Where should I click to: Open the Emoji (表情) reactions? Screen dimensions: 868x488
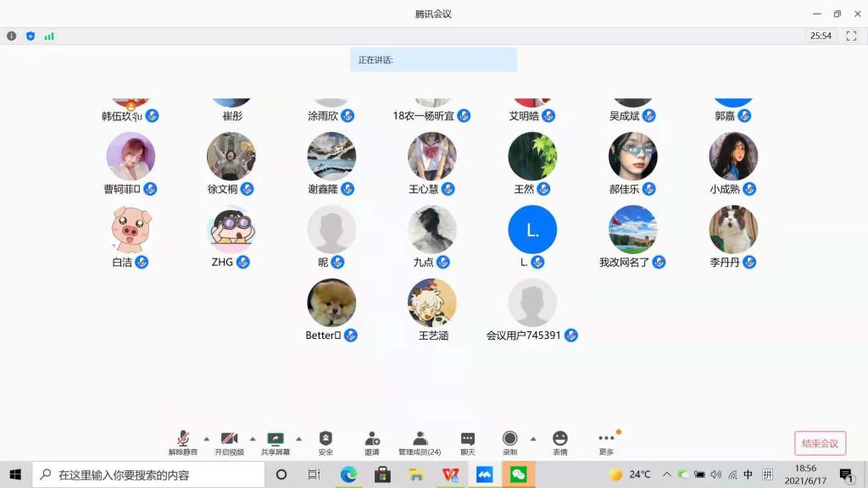click(559, 442)
